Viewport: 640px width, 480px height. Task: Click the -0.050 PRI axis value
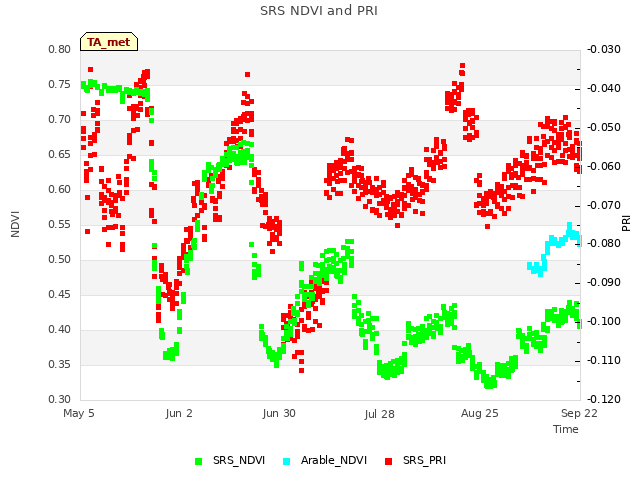tap(604, 127)
